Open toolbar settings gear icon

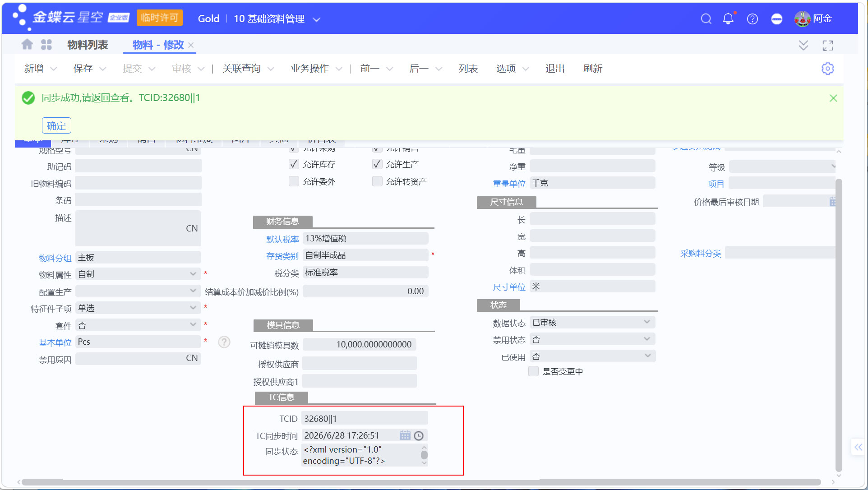[x=828, y=69]
